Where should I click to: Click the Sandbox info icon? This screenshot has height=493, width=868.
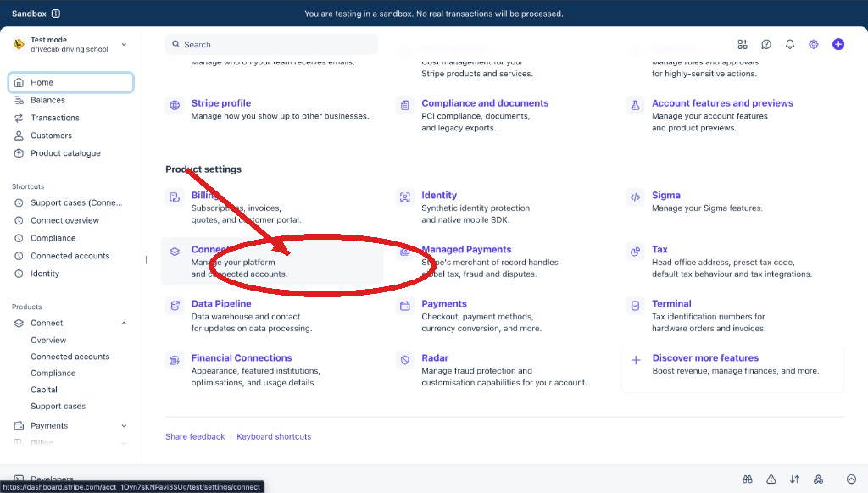(56, 14)
